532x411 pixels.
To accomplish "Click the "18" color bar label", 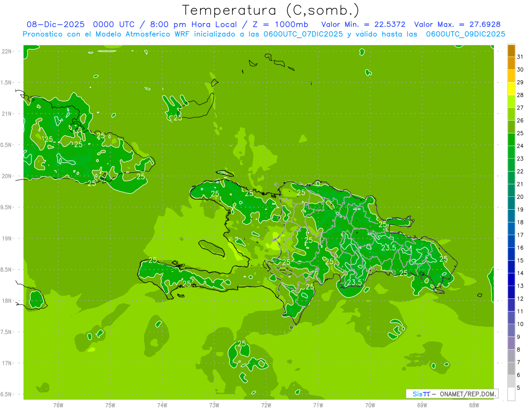I will (x=520, y=222).
